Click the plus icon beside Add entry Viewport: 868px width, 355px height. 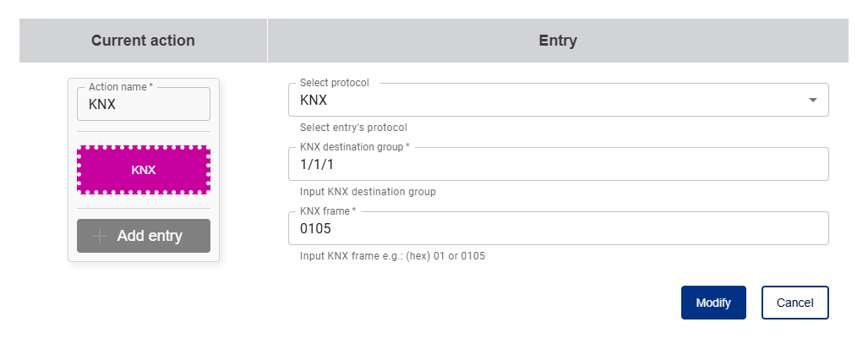click(101, 236)
